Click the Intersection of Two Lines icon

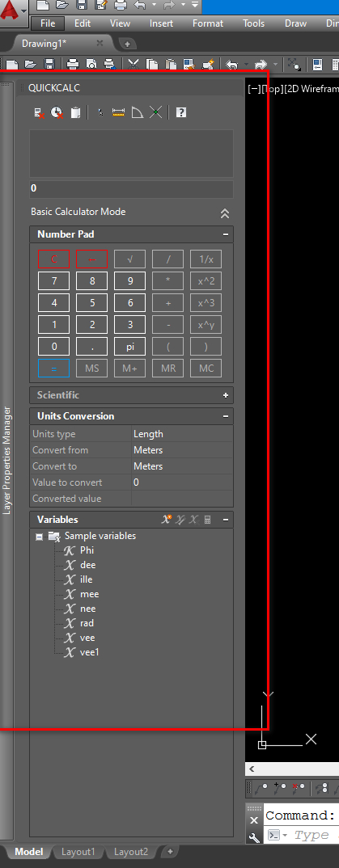point(155,113)
